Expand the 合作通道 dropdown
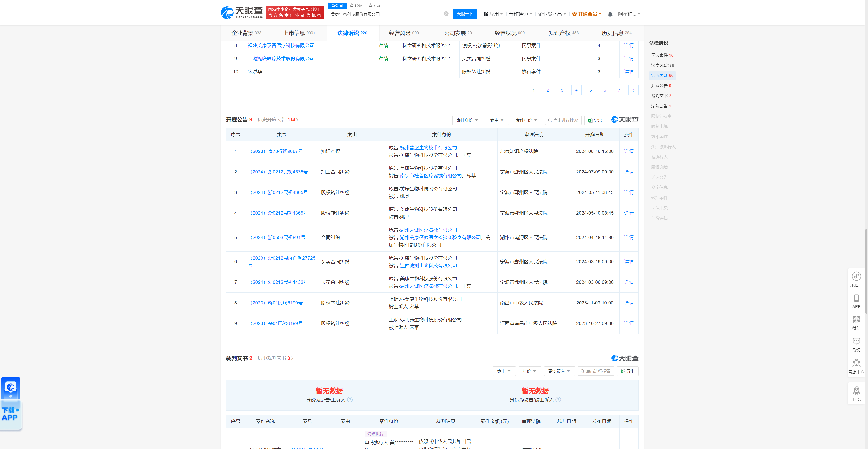868x449 pixels. point(520,14)
